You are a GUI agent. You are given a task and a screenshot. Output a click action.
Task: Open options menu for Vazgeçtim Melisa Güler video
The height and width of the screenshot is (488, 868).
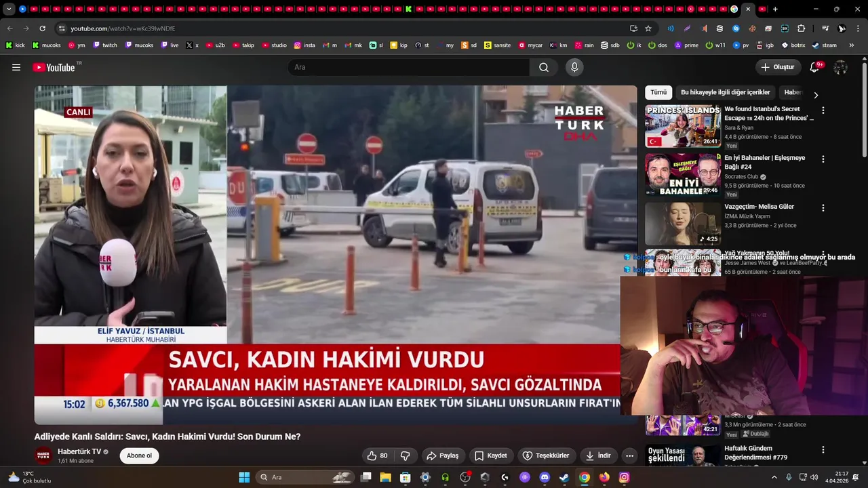823,207
